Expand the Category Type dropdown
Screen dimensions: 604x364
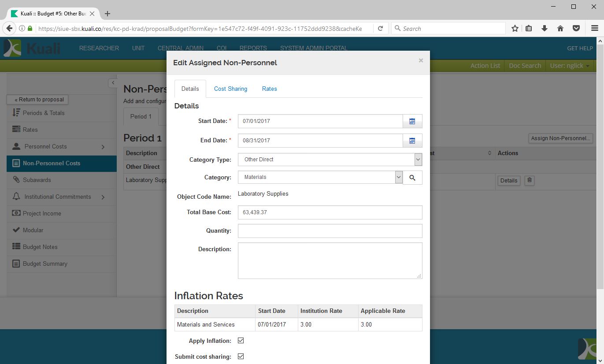pyautogui.click(x=418, y=160)
